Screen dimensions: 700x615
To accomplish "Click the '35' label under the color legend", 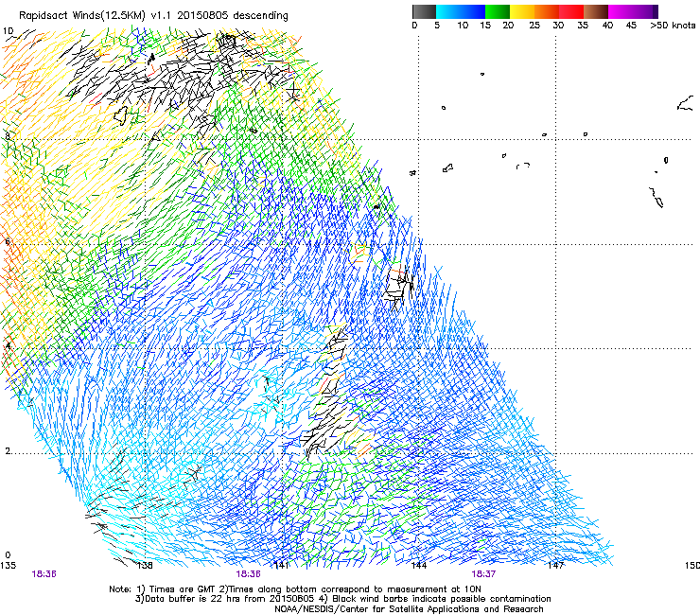I will 583,26.
